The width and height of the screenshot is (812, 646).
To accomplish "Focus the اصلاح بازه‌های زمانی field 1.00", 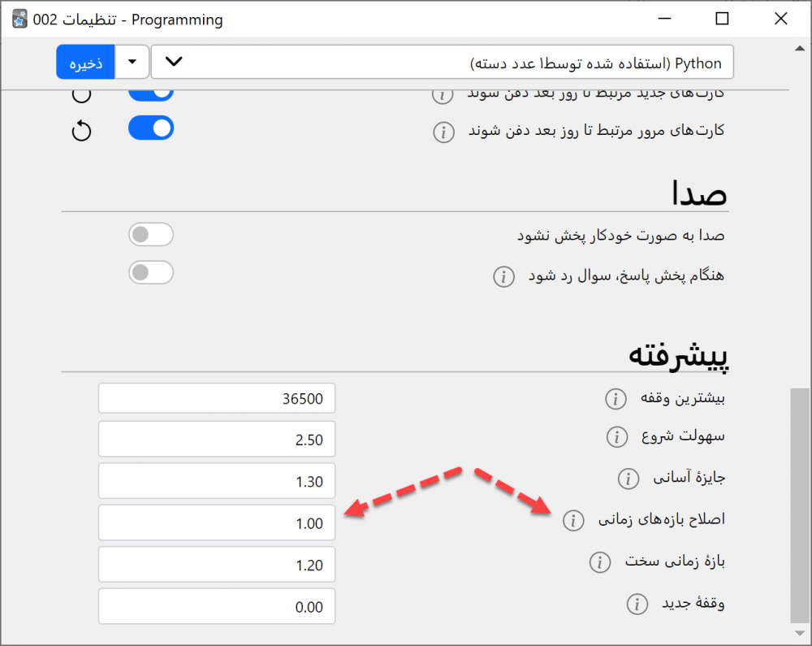I will coord(217,523).
